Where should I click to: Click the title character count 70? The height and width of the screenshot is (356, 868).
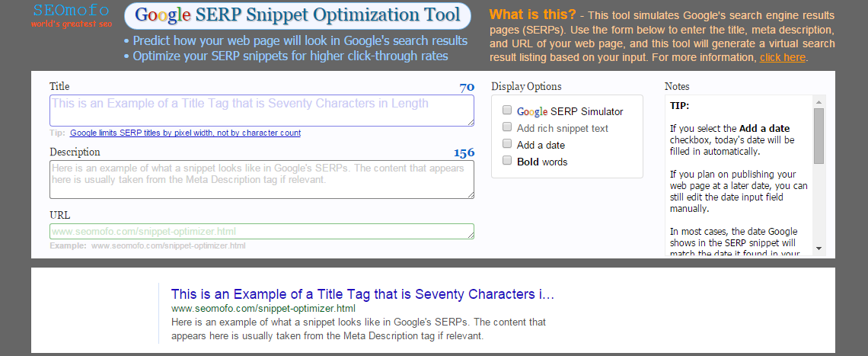[467, 87]
